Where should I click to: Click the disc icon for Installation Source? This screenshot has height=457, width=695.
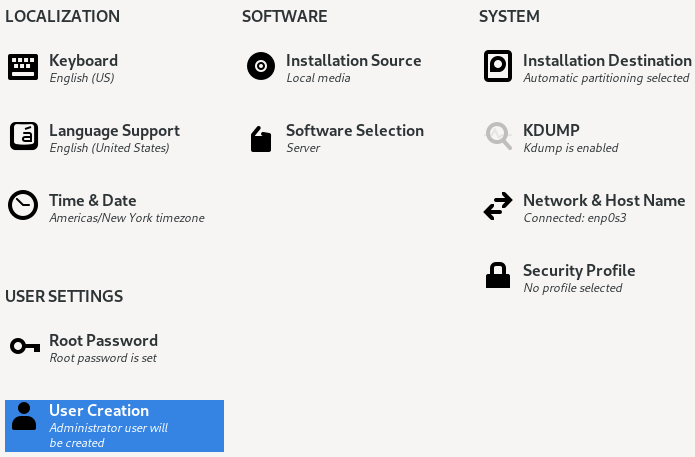(x=260, y=67)
